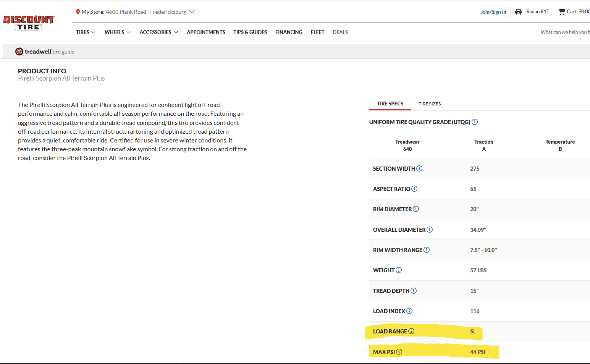Click the weight value 57 LBS
This screenshot has height=364, width=590.
tap(478, 270)
